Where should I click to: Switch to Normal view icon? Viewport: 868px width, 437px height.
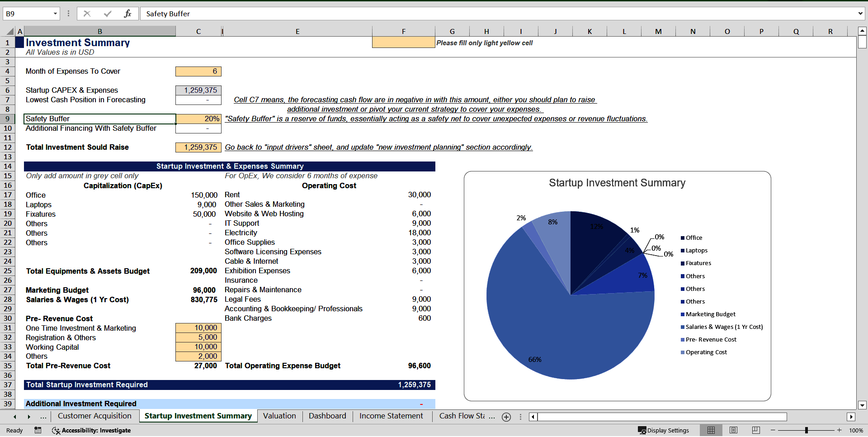tap(711, 430)
